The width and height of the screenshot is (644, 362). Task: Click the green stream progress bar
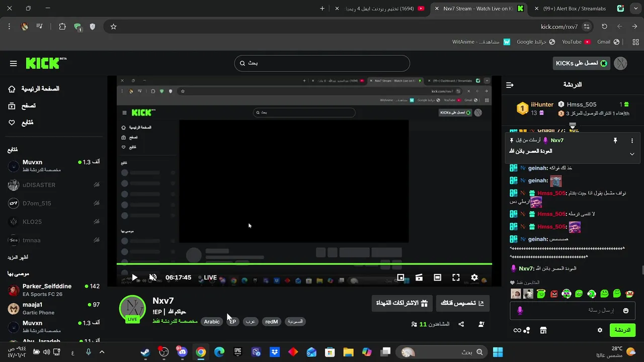click(304, 264)
